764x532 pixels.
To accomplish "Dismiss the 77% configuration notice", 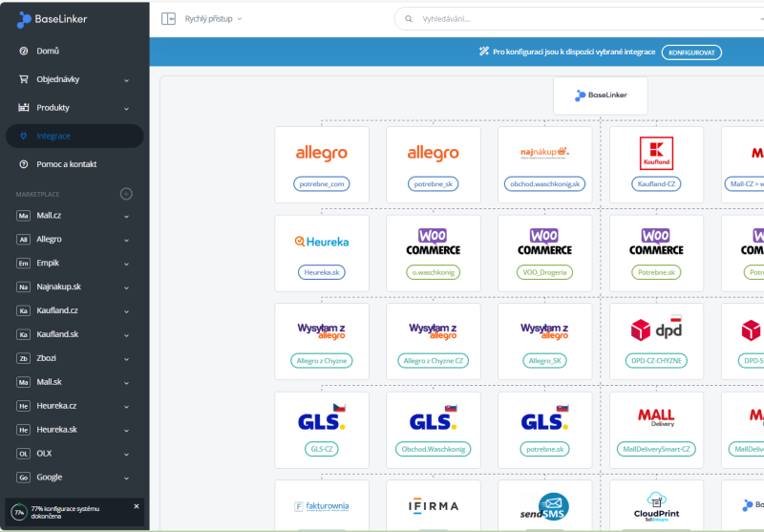I will (x=137, y=506).
